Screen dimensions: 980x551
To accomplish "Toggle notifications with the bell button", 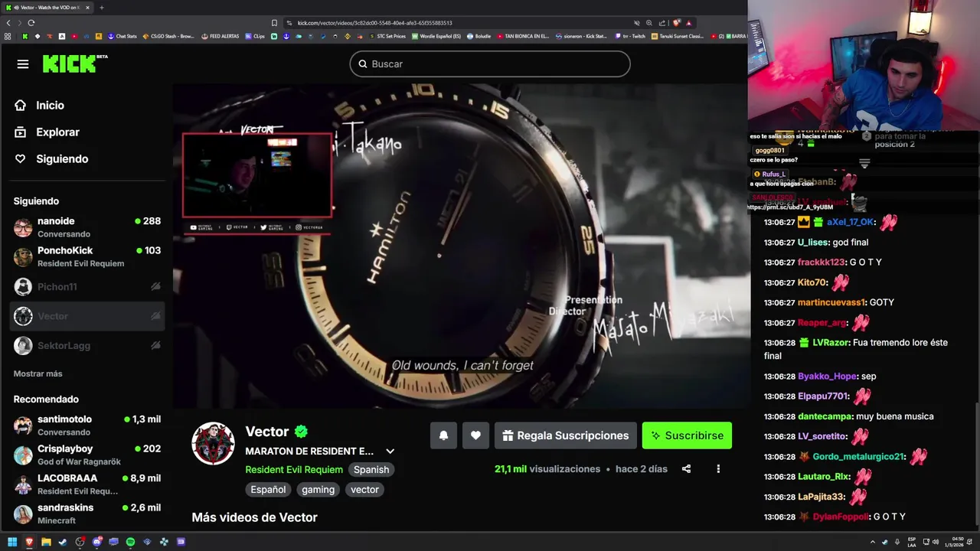I will [x=443, y=435].
